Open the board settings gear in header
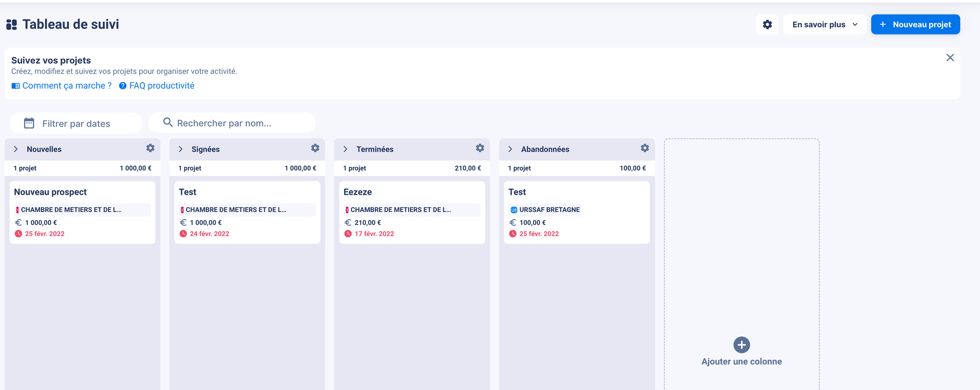Viewport: 980px width, 390px height. 767,25
